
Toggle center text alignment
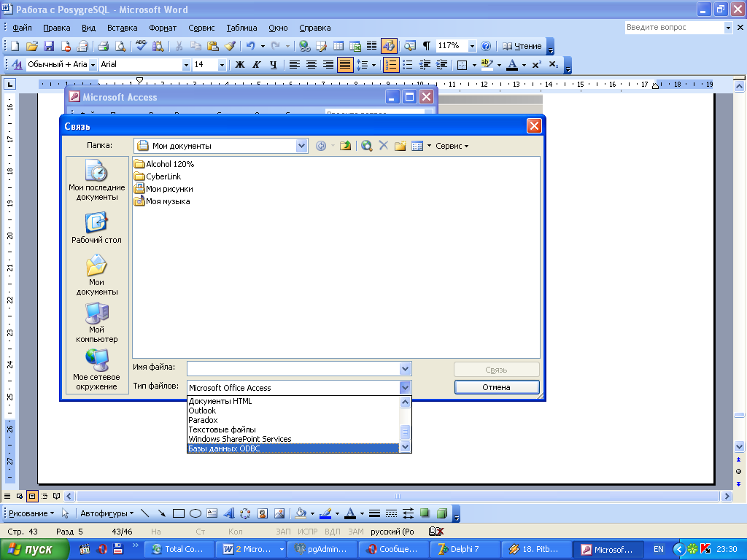point(311,64)
